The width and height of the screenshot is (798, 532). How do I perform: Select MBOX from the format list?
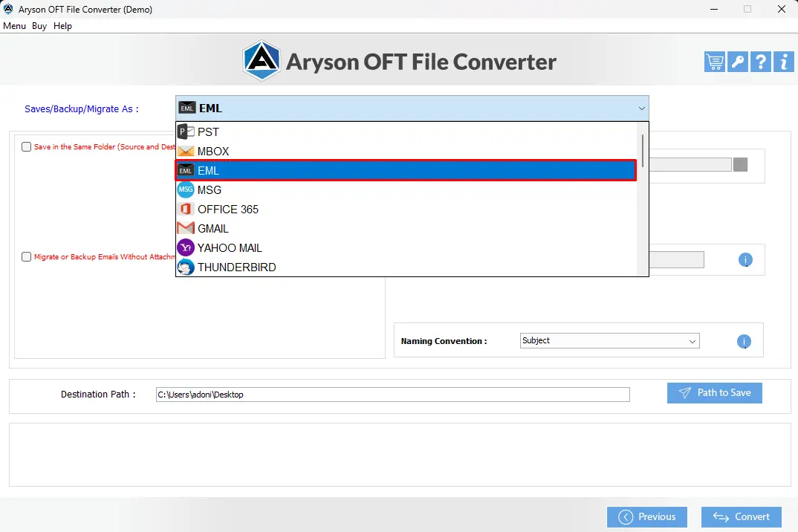(406, 151)
